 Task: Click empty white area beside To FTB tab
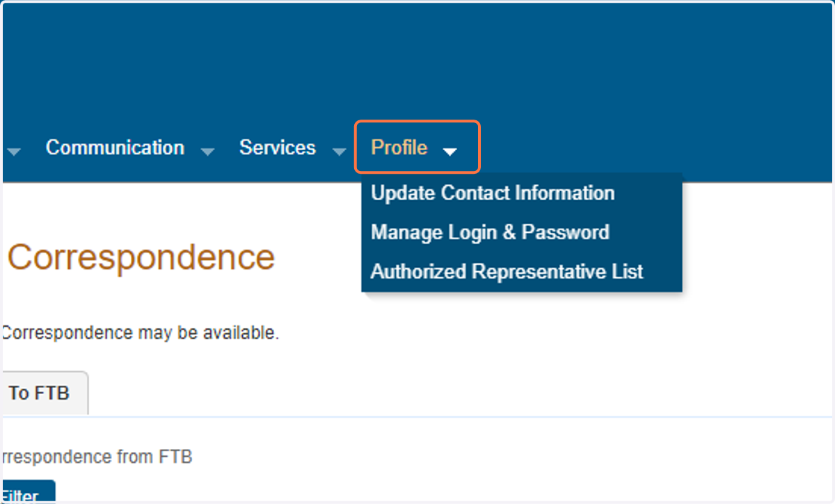[x=459, y=393]
